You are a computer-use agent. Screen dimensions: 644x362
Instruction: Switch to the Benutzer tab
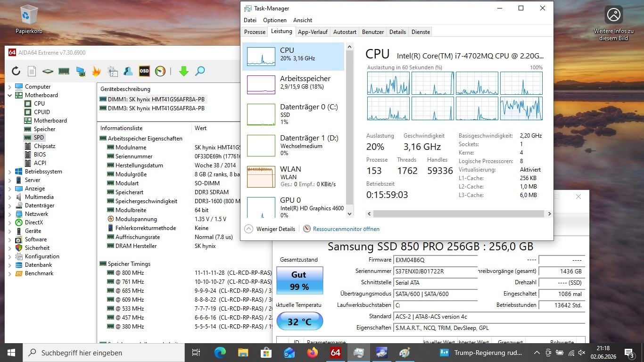click(373, 32)
